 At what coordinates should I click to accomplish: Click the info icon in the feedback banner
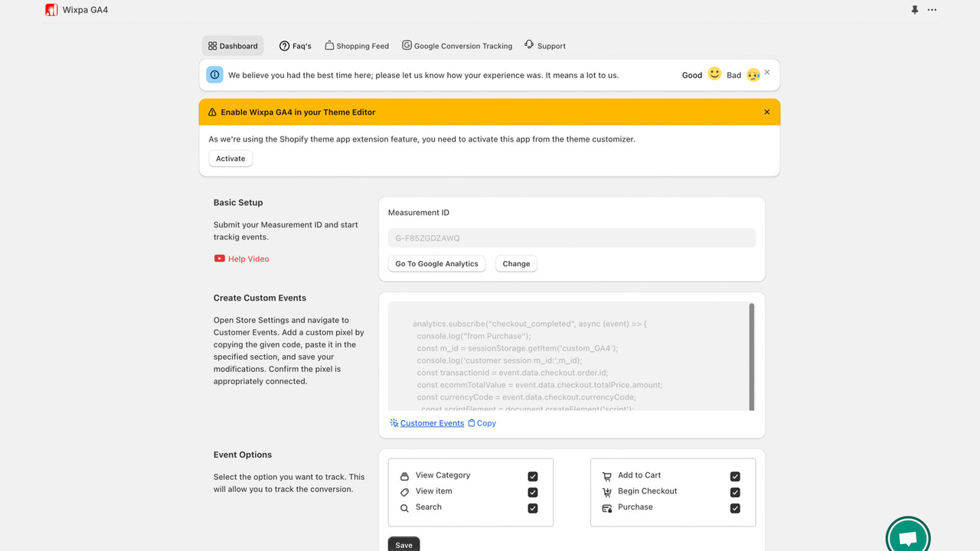[x=214, y=74]
